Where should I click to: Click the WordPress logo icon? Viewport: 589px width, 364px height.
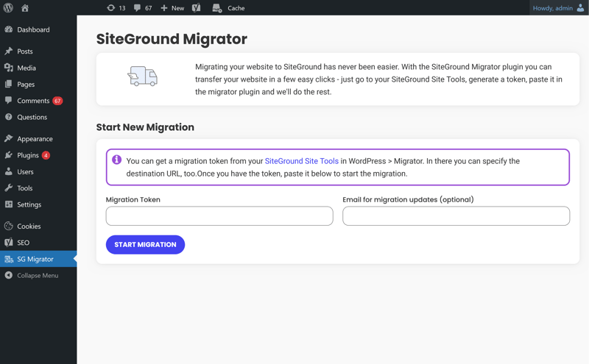8,8
